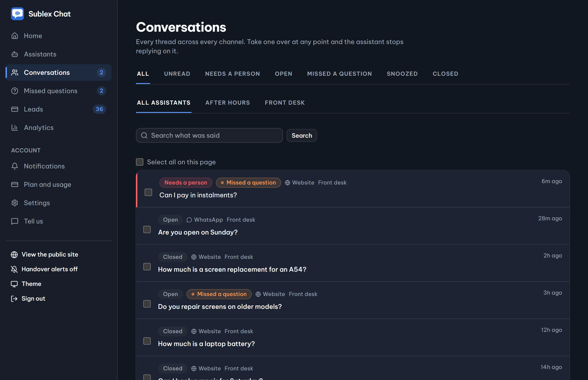This screenshot has width=588, height=380.
Task: Click the Tell us speech bubble icon
Action: (14, 221)
